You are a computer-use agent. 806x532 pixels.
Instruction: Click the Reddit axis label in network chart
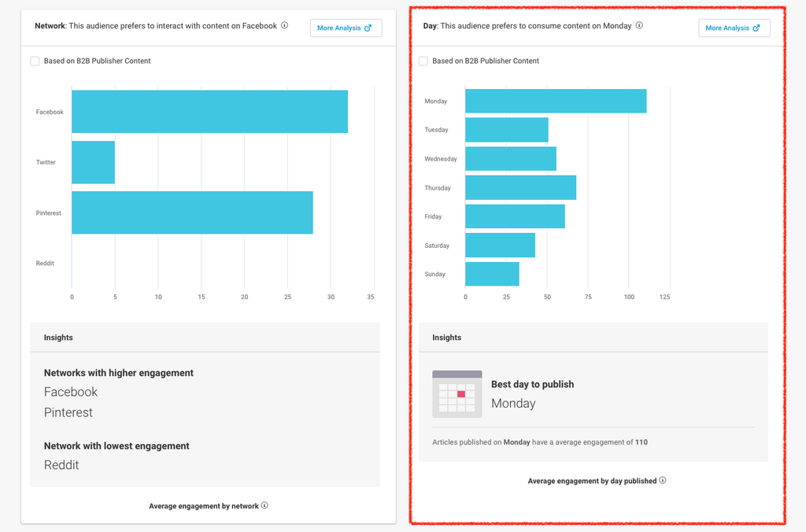coord(45,264)
